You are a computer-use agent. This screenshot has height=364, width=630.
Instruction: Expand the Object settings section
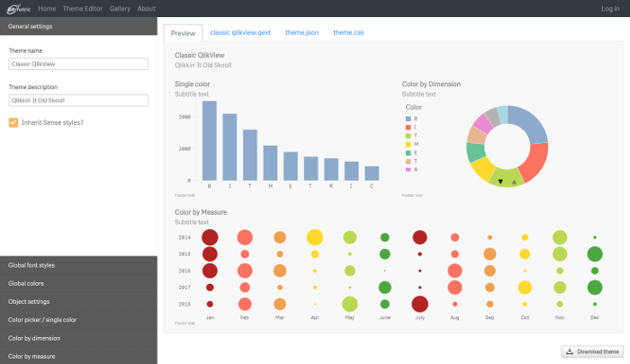pyautogui.click(x=79, y=301)
